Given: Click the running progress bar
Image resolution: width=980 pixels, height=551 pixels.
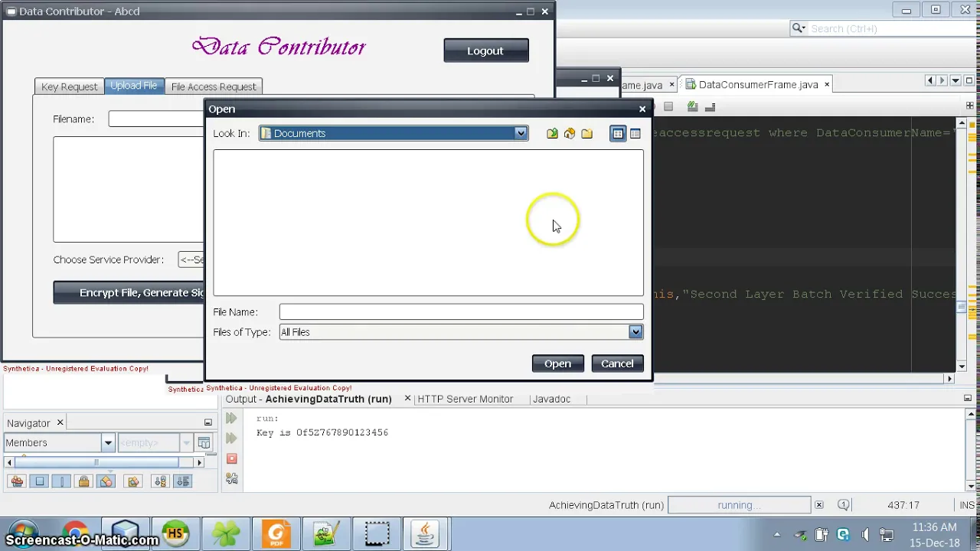Looking at the screenshot, I should point(739,505).
